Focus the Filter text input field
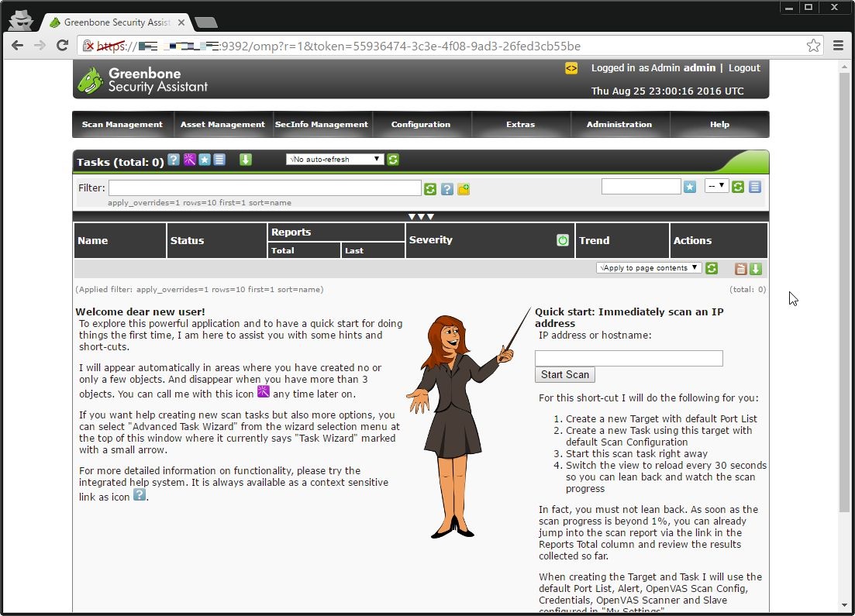This screenshot has width=855, height=616. (265, 188)
